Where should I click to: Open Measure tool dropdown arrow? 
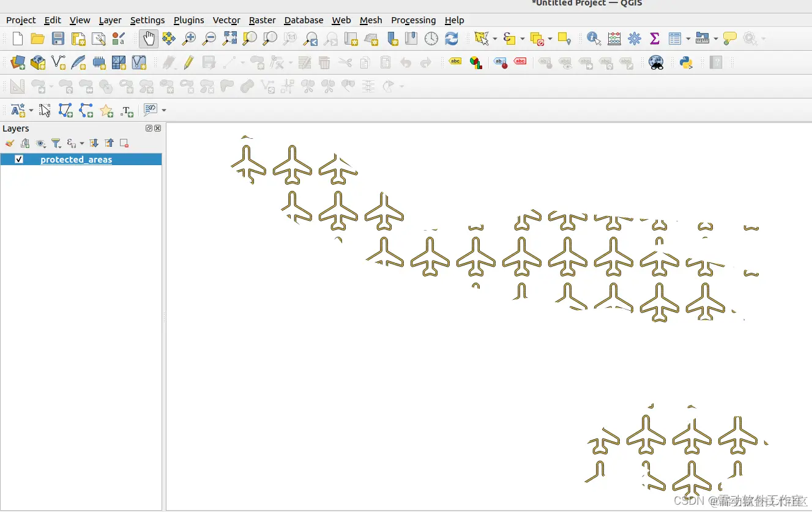coord(715,39)
